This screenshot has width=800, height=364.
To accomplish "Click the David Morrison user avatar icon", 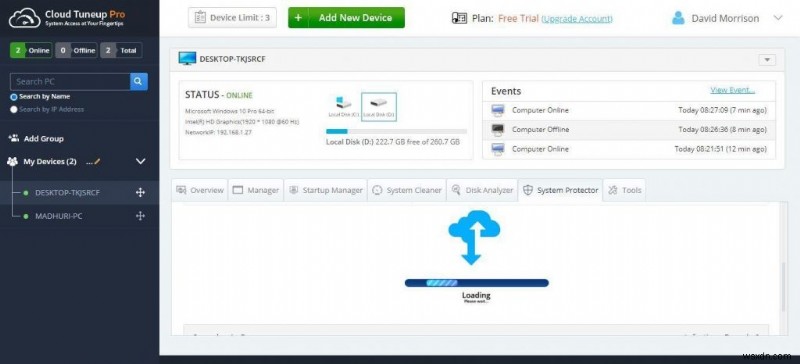I will (678, 18).
